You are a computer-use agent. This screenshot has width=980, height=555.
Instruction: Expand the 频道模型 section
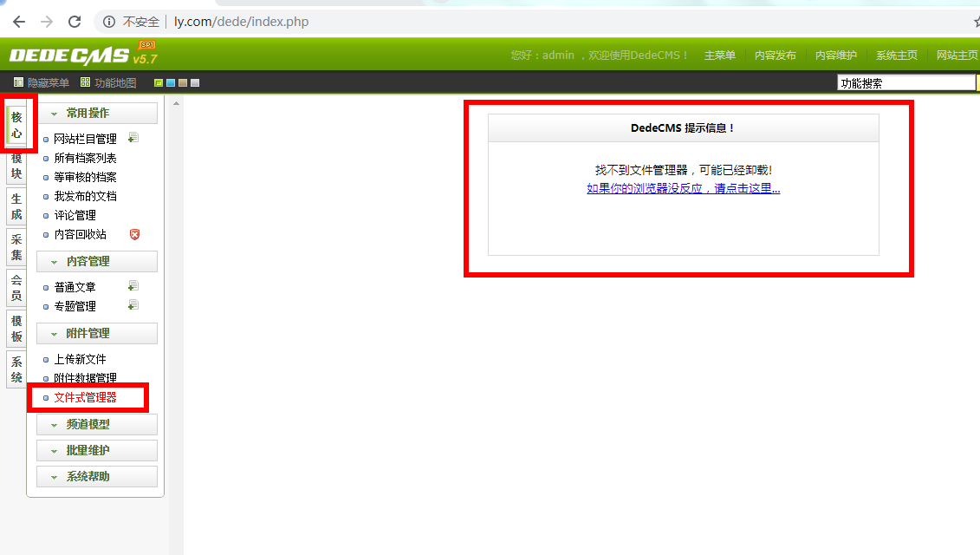pos(96,425)
